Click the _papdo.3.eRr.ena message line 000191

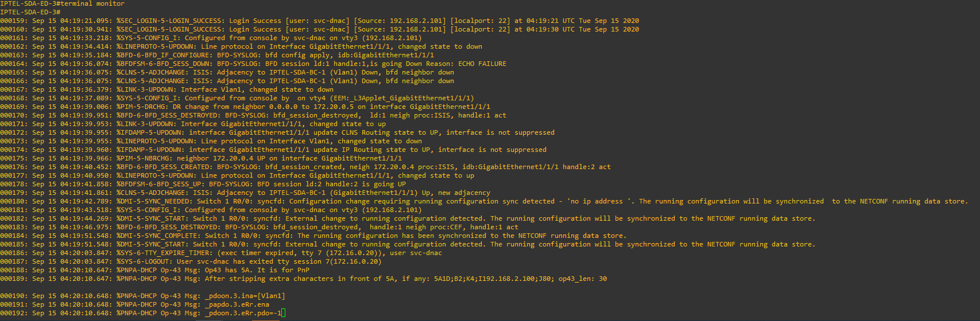[135, 304]
